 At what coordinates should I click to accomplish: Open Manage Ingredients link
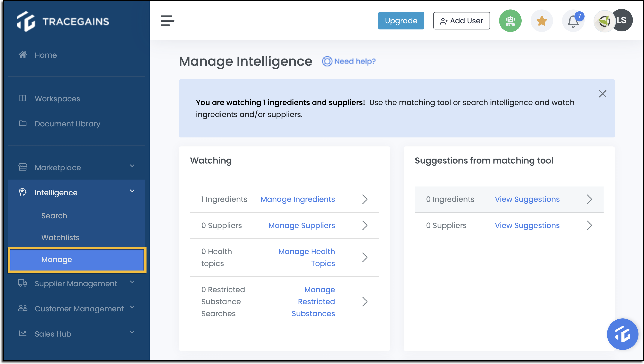point(298,199)
